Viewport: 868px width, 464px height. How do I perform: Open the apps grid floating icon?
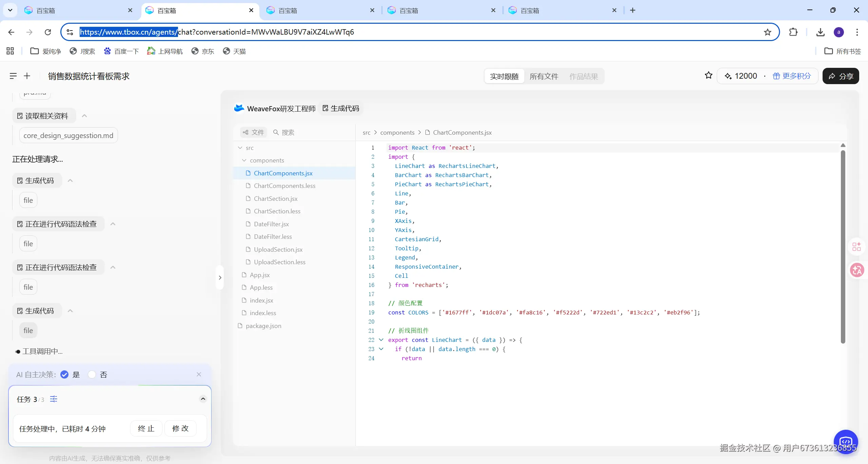pos(857,247)
